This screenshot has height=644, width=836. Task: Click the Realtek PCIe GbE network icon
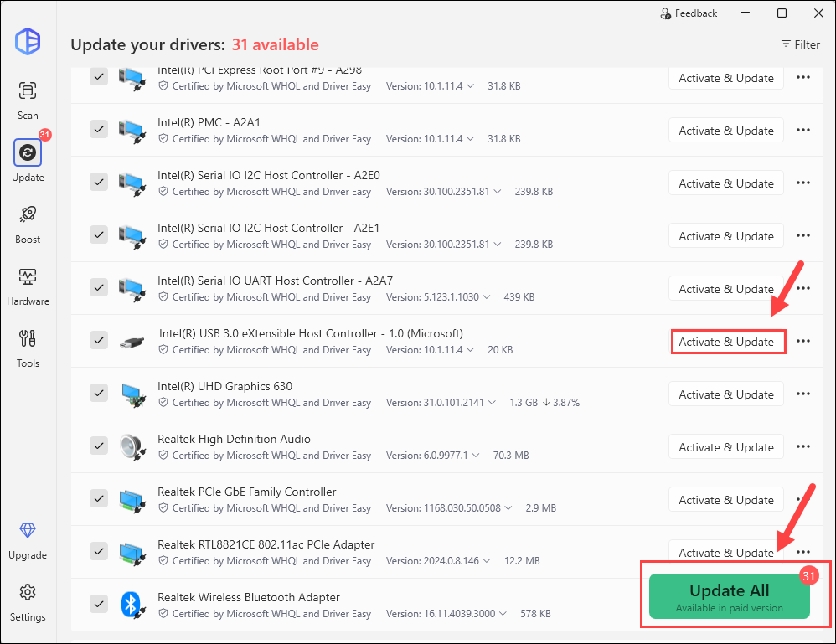point(132,501)
